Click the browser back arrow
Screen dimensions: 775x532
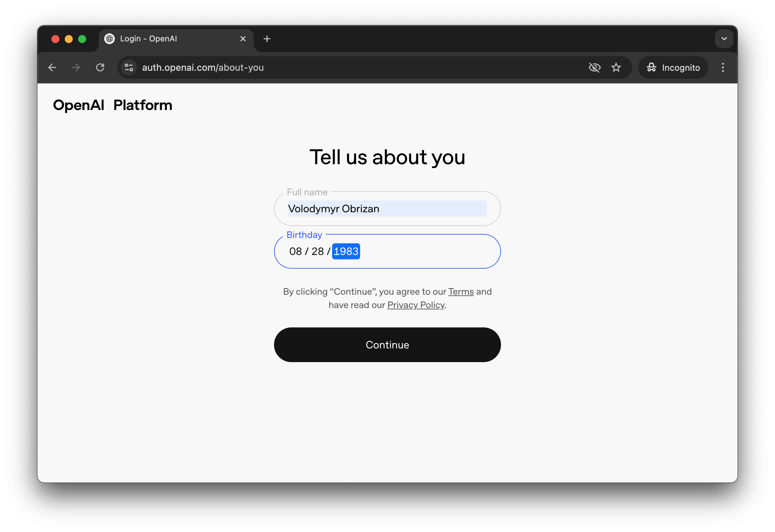point(52,67)
